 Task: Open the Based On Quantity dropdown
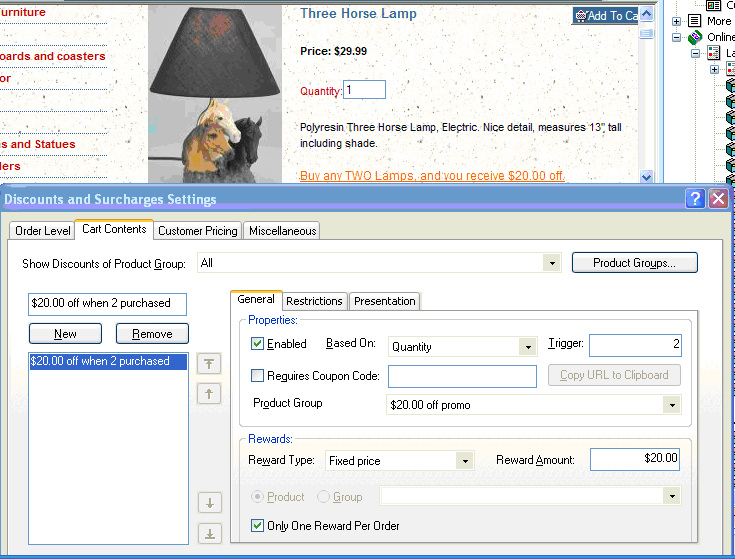click(527, 347)
